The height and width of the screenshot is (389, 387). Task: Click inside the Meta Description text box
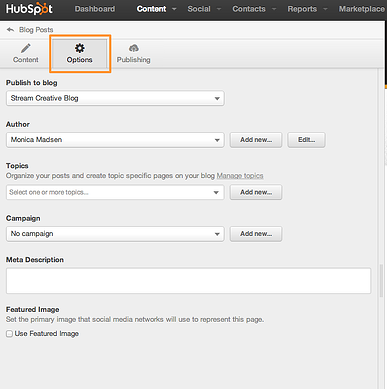click(188, 281)
